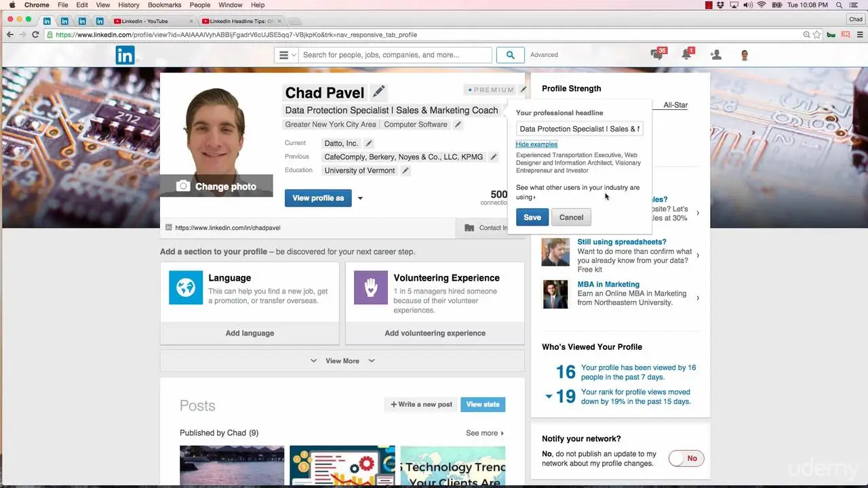
Task: Click the globe icon in the Language section
Action: 185,287
